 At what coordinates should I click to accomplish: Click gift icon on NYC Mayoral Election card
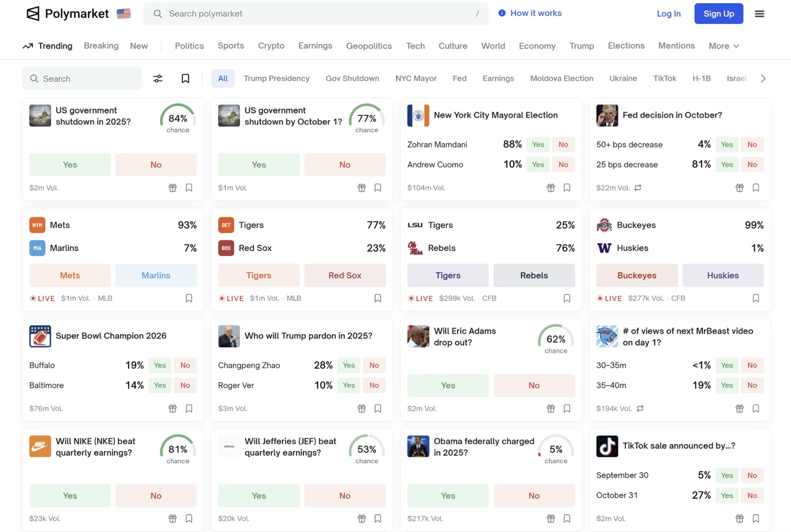(x=551, y=188)
